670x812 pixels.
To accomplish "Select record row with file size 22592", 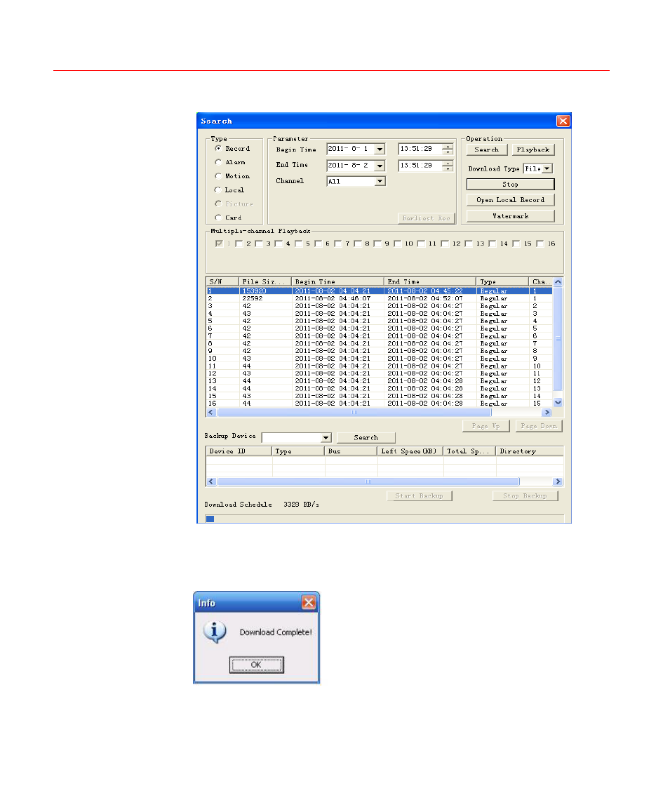I will tap(380, 298).
